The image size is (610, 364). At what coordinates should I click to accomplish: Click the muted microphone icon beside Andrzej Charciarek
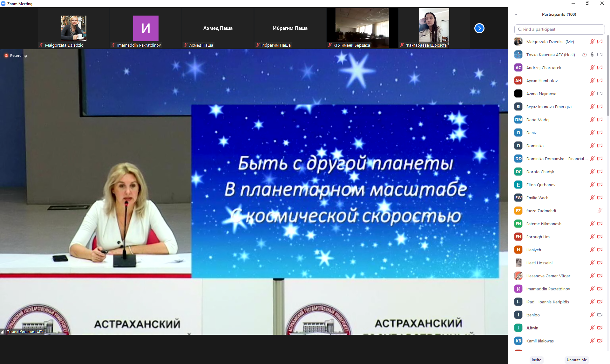pos(592,68)
